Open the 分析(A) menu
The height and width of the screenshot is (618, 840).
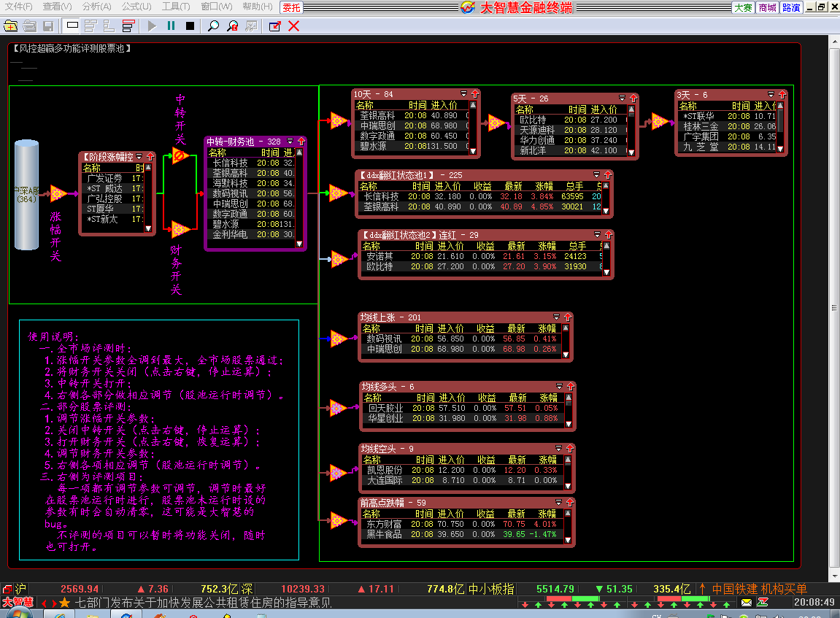point(96,7)
